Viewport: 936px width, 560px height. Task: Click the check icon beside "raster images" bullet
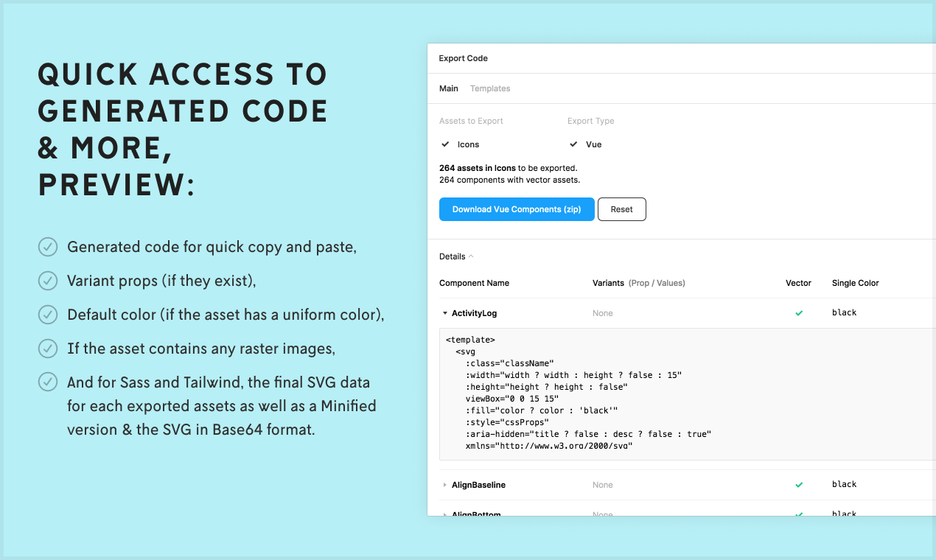[x=47, y=349]
